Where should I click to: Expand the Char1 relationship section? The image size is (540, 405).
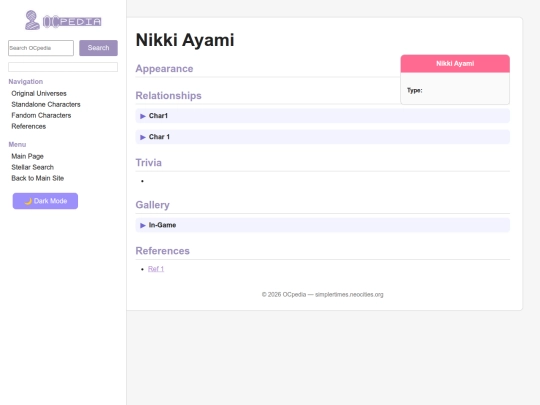(x=322, y=116)
